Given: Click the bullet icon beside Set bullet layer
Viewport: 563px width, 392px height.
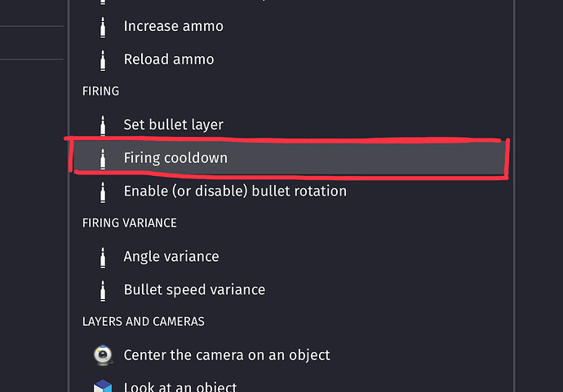Looking at the screenshot, I should tap(103, 125).
